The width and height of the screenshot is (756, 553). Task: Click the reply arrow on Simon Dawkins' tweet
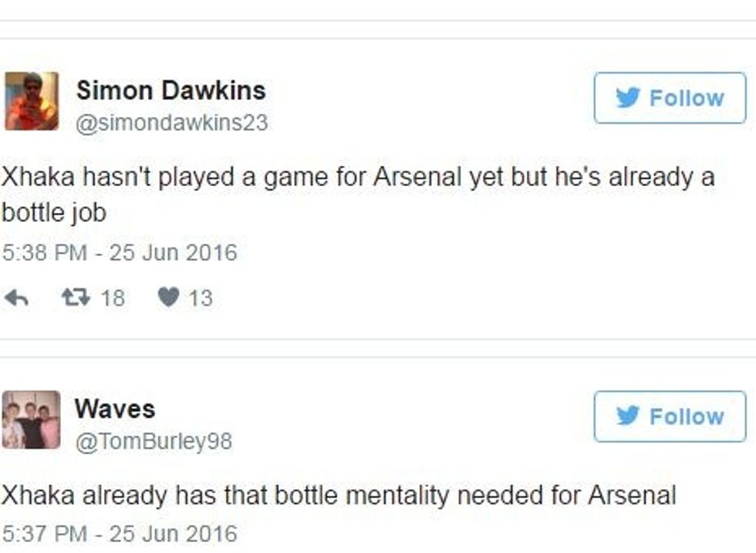coord(16,298)
